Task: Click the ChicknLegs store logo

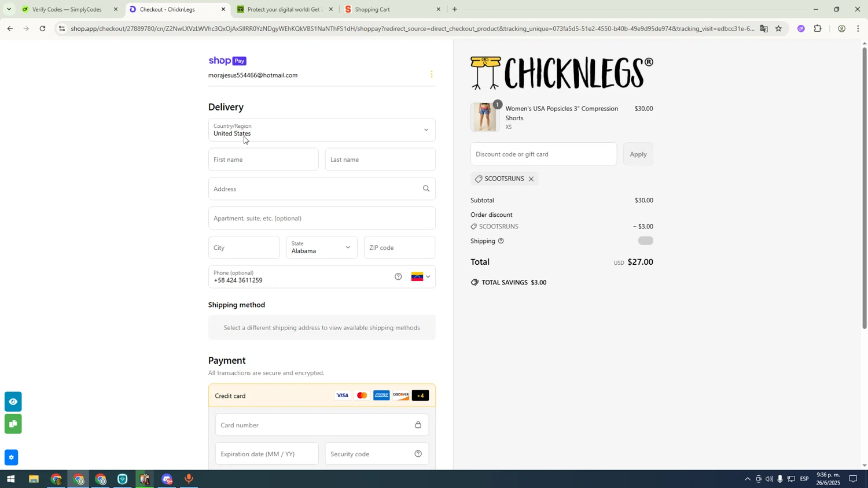Action: coord(562,73)
